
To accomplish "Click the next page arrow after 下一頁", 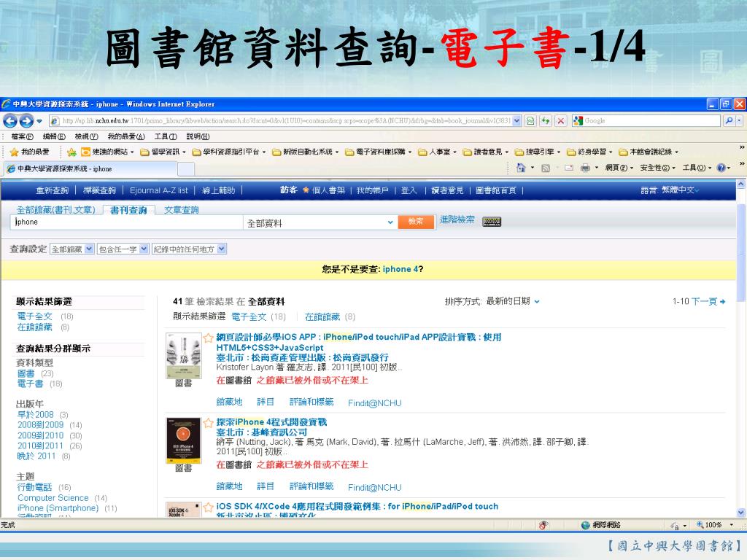I will click(x=723, y=301).
